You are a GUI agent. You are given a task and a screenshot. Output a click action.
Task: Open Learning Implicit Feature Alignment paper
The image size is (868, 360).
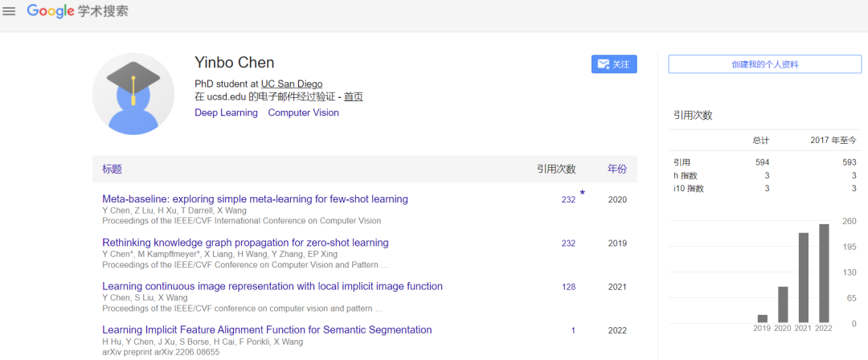pyautogui.click(x=267, y=329)
